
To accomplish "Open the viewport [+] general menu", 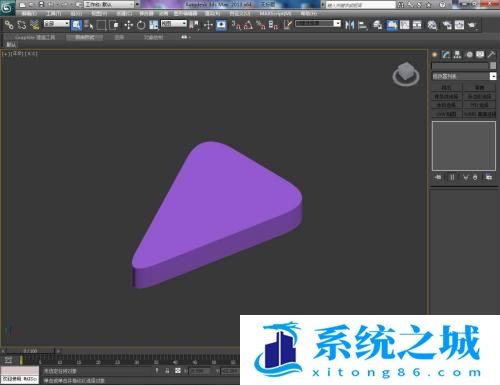I will click(x=5, y=53).
